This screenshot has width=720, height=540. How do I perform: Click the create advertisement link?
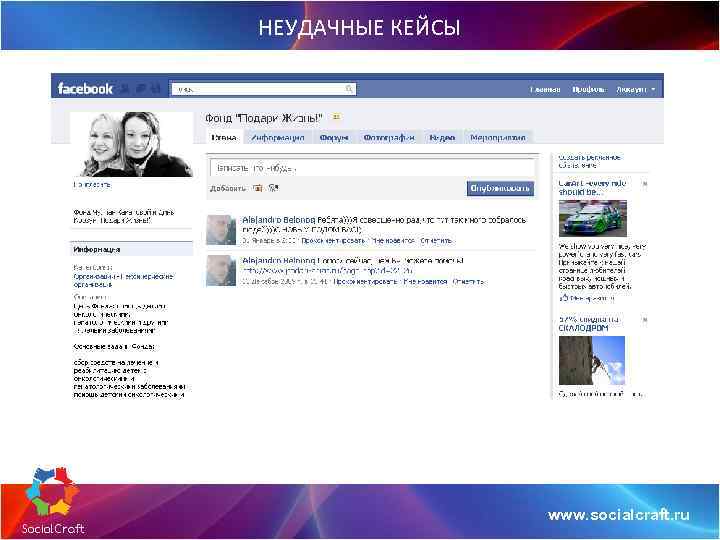coord(589,161)
